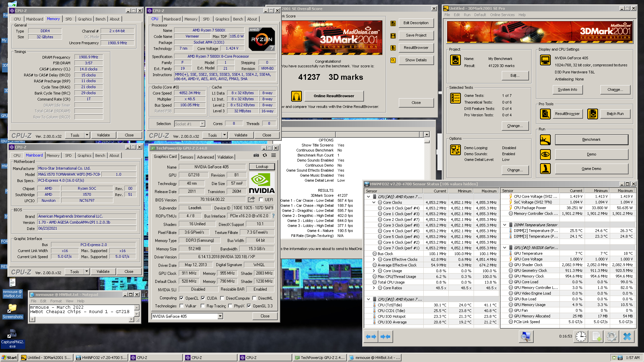The image size is (644, 362).
Task: Click the Show Details magnifier icon
Action: 393,60
